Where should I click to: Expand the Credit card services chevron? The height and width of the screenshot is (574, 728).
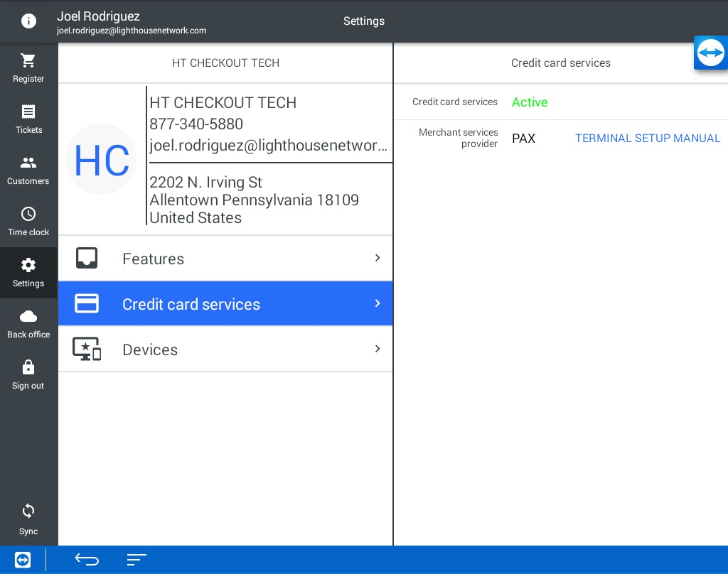pyautogui.click(x=378, y=303)
